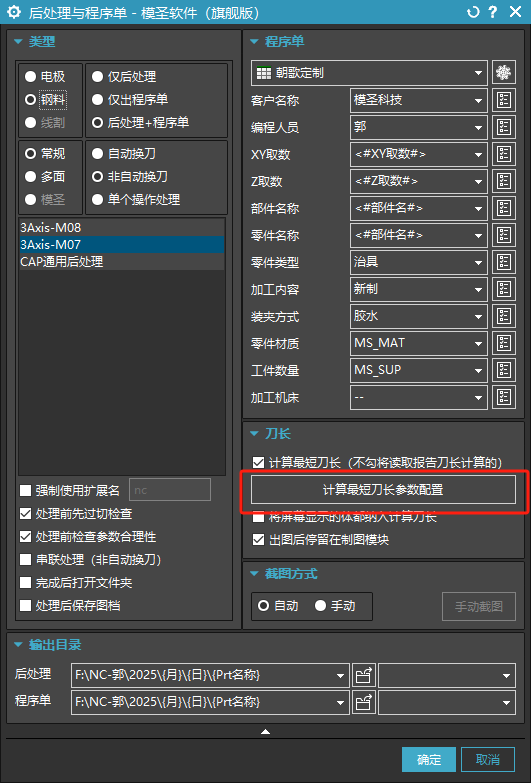Viewport: 531px width, 783px height.
Task: Browse folder icon for 程序单 output path
Action: point(364,703)
